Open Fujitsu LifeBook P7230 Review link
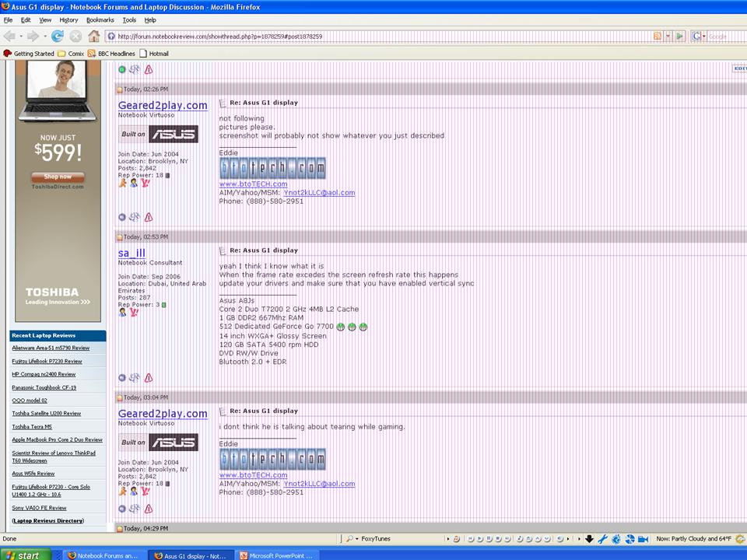The width and height of the screenshot is (747, 560). (x=47, y=361)
